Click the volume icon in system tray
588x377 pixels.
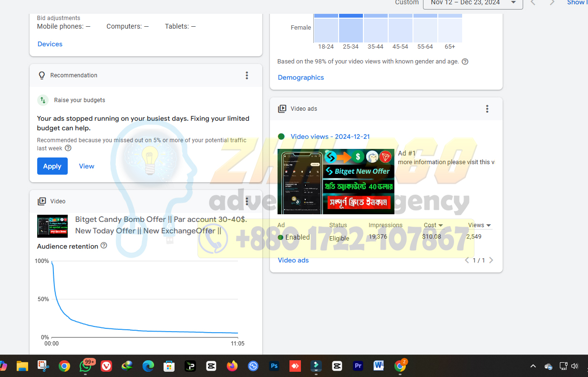click(575, 366)
